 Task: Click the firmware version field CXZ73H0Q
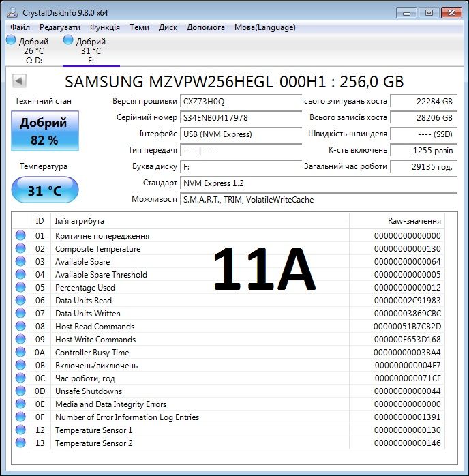coord(241,101)
